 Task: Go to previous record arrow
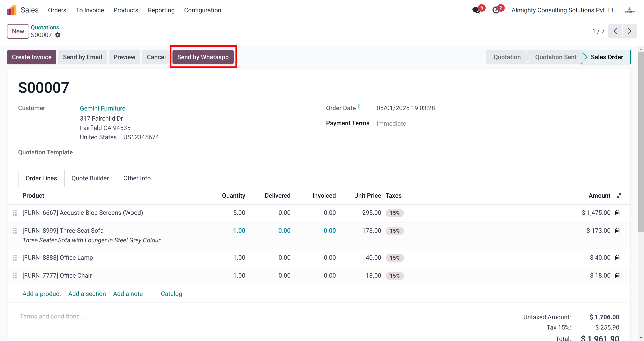(x=615, y=31)
